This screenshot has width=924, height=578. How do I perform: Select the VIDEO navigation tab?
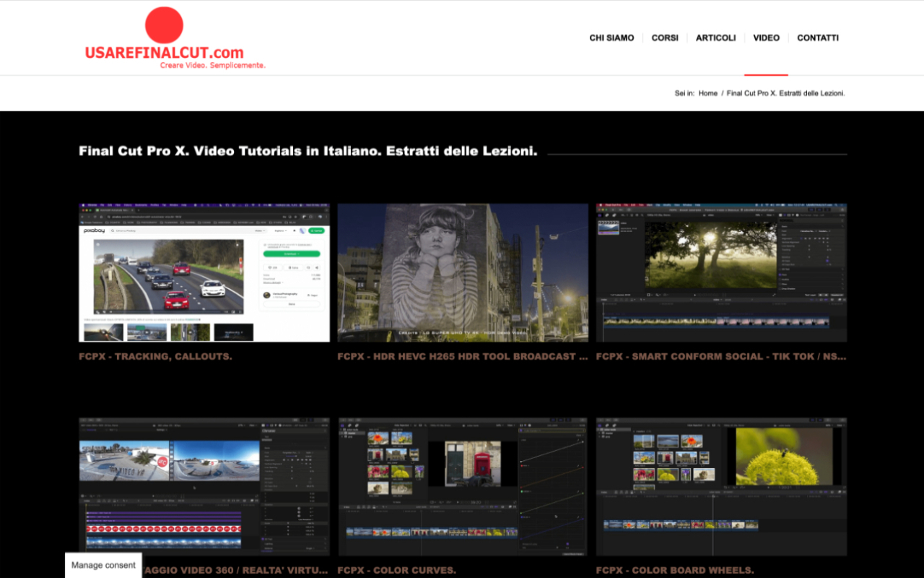point(766,38)
